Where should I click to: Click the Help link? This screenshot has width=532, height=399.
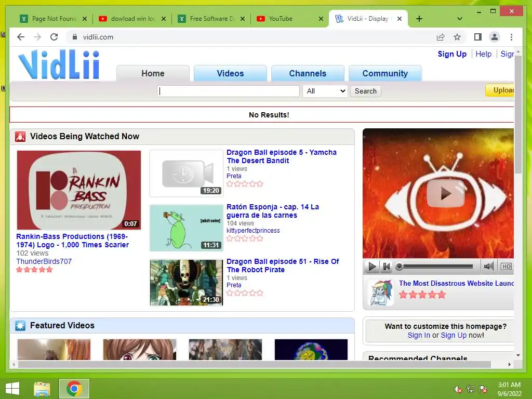coord(484,54)
